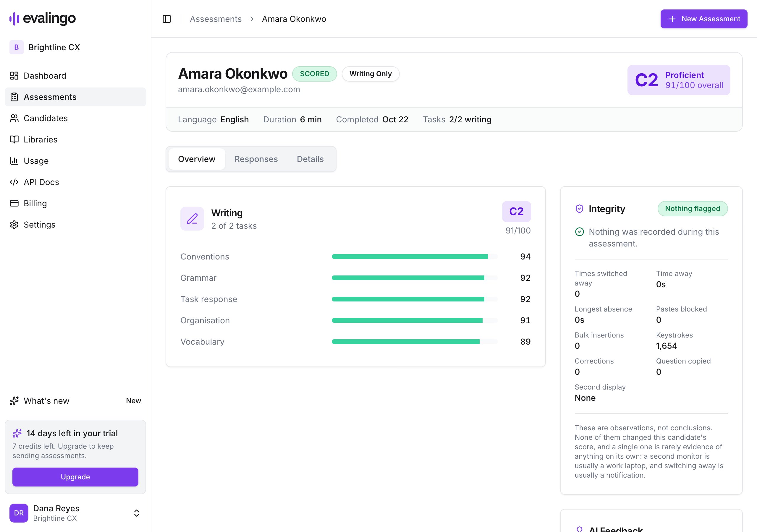Screen dimensions: 757x532
Task: Click the Usage bar chart icon
Action: pyautogui.click(x=14, y=161)
